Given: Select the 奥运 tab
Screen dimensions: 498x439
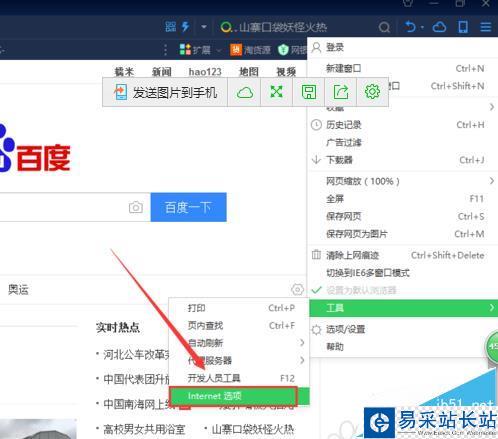Looking at the screenshot, I should 18,289.
